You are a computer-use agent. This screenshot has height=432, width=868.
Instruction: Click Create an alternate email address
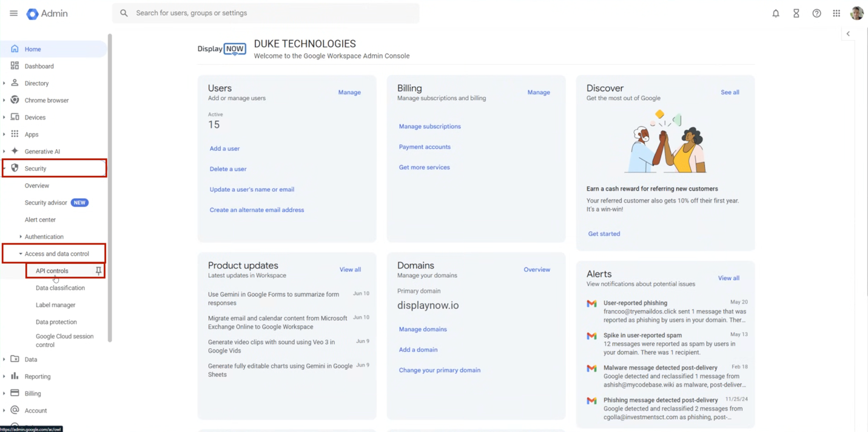pos(257,210)
